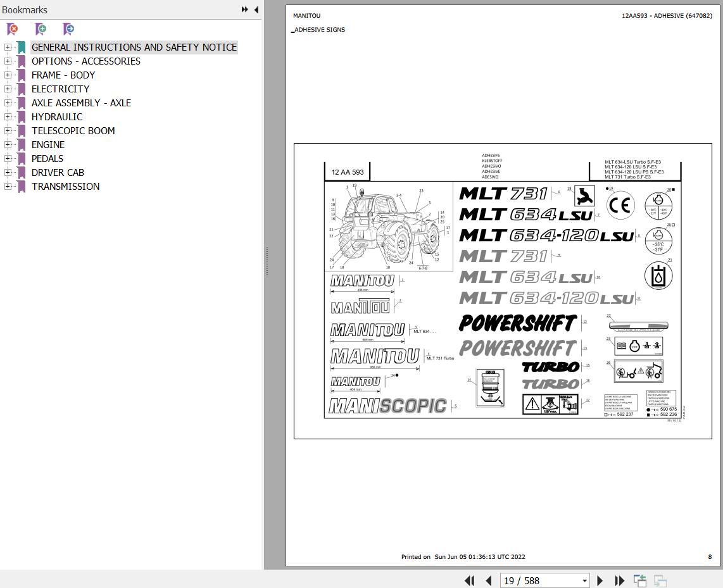Select the ELECTRICITY bookmark
Image resolution: width=723 pixels, height=588 pixels.
point(60,89)
